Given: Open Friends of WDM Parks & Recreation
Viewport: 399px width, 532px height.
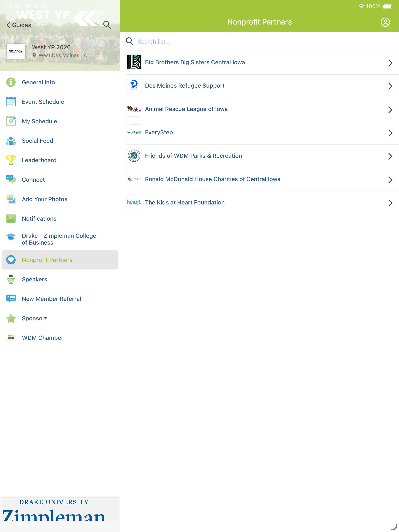Looking at the screenshot, I should [x=260, y=156].
